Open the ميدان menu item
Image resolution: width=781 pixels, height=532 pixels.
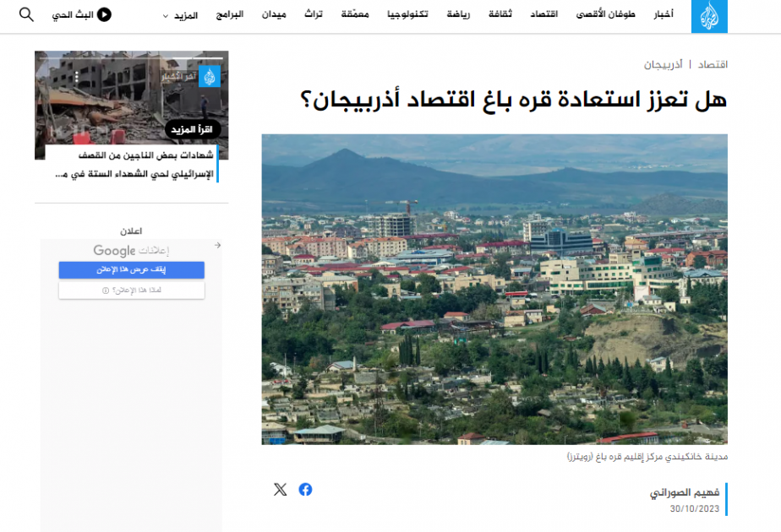point(274,14)
